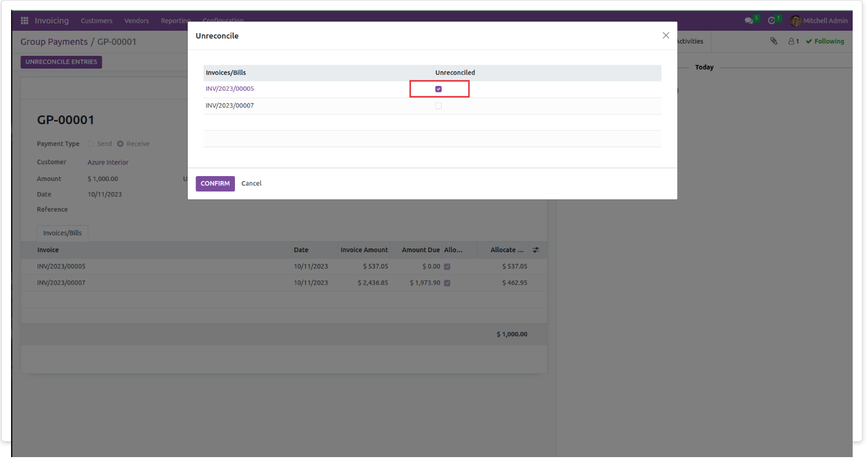The width and height of the screenshot is (868, 470).
Task: Sort by the Invoice Amount column header
Action: click(364, 250)
